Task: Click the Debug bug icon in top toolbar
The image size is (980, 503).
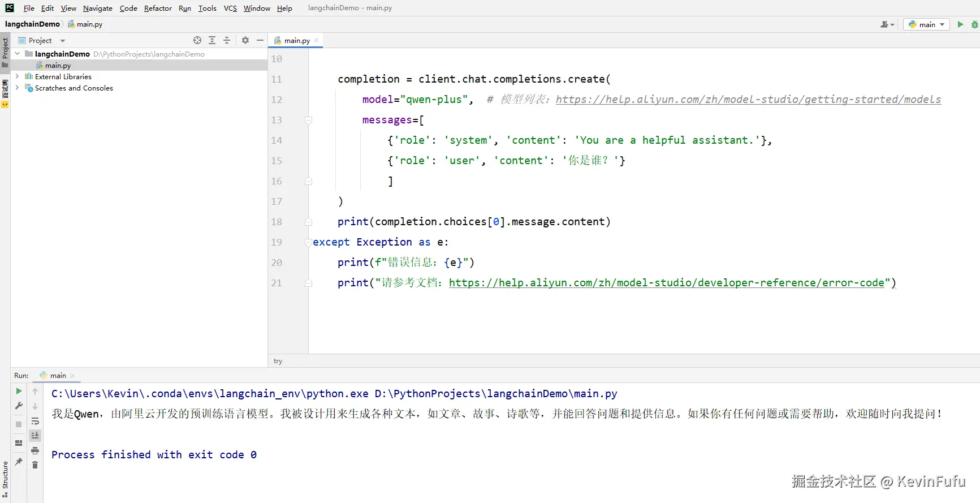Action: (974, 24)
